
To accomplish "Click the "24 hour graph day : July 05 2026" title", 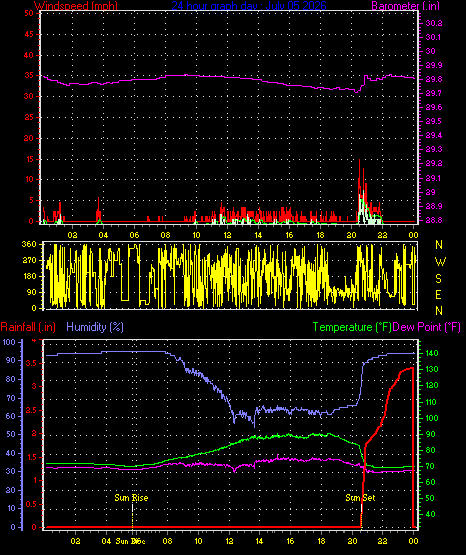I will tap(249, 5).
